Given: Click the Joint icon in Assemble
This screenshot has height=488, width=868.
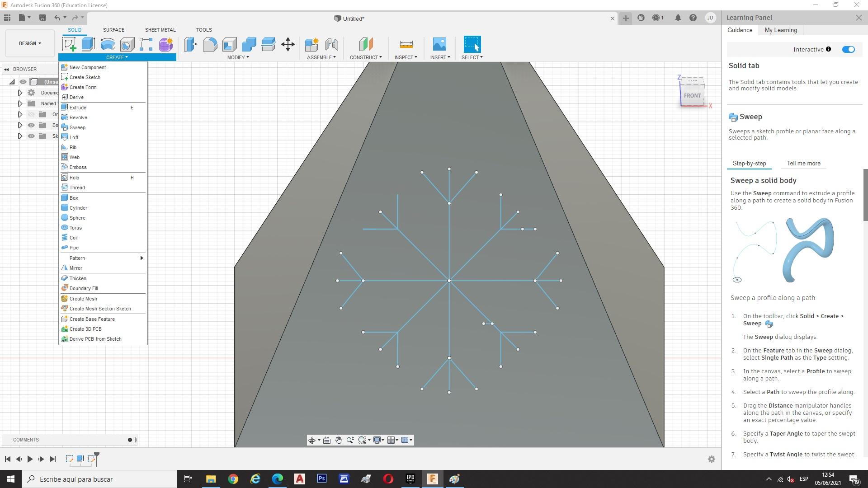Looking at the screenshot, I should 332,44.
